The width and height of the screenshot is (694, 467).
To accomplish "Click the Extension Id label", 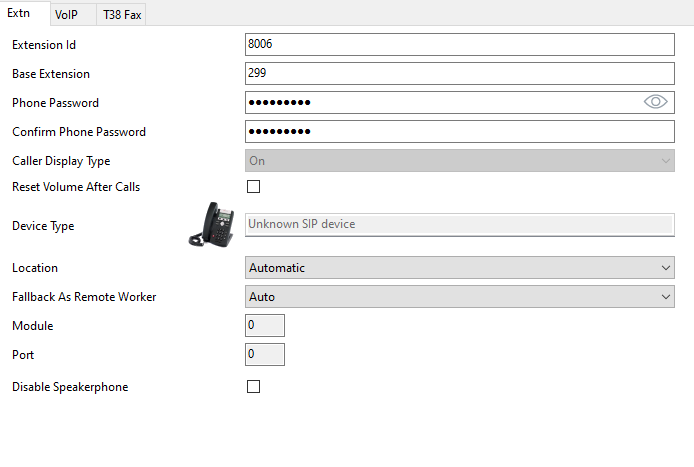I will pyautogui.click(x=44, y=45).
